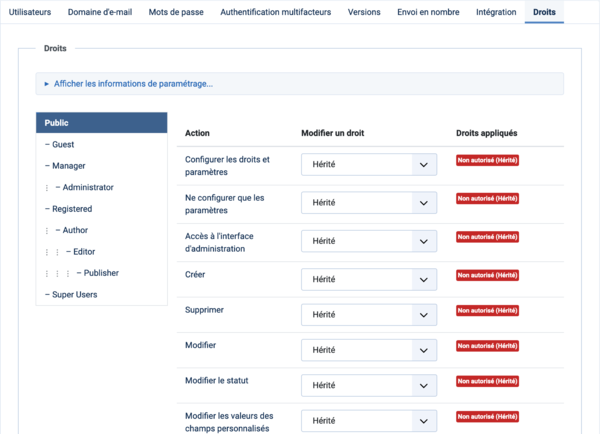
Task: Click the Action column header
Action: coord(197,133)
